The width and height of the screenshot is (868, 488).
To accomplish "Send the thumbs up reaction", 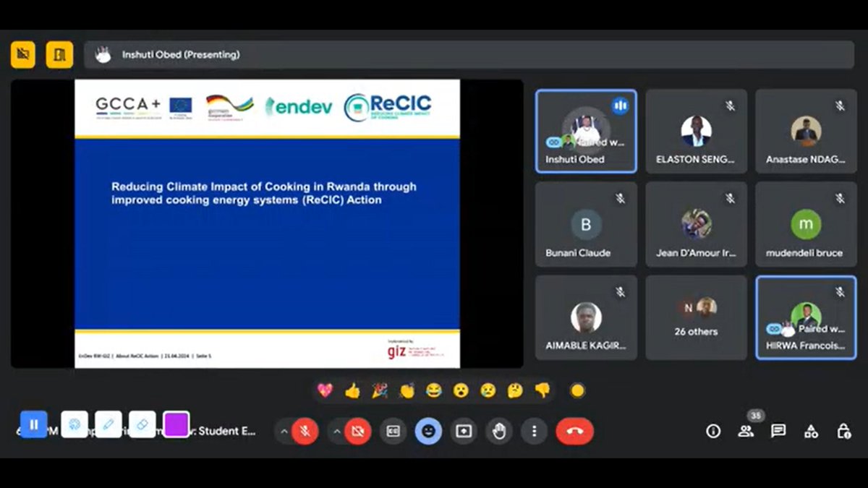I will (352, 390).
